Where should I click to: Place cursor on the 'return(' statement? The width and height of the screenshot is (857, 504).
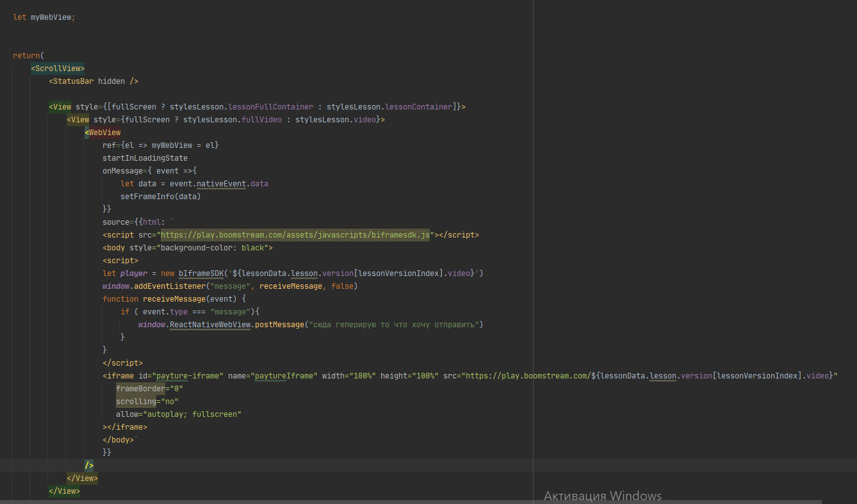(28, 55)
